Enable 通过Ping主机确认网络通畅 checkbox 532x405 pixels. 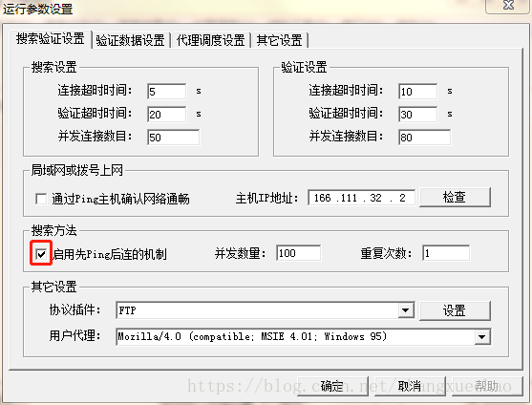41,199
